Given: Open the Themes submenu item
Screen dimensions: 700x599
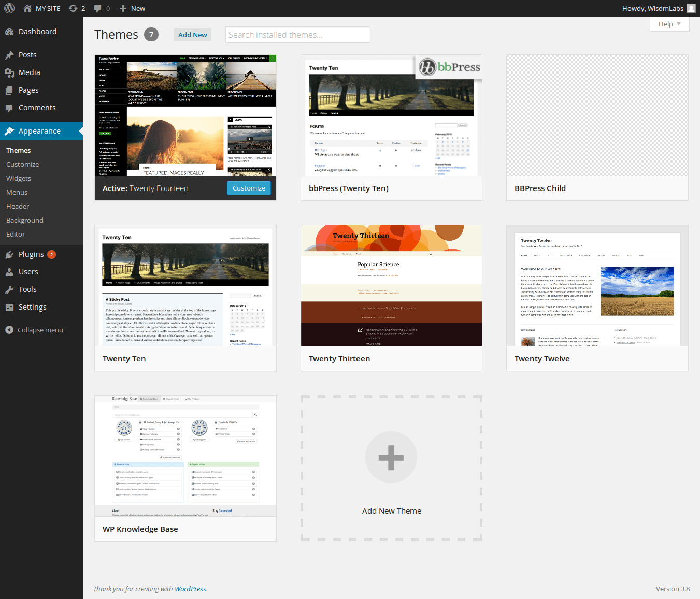Looking at the screenshot, I should 19,150.
